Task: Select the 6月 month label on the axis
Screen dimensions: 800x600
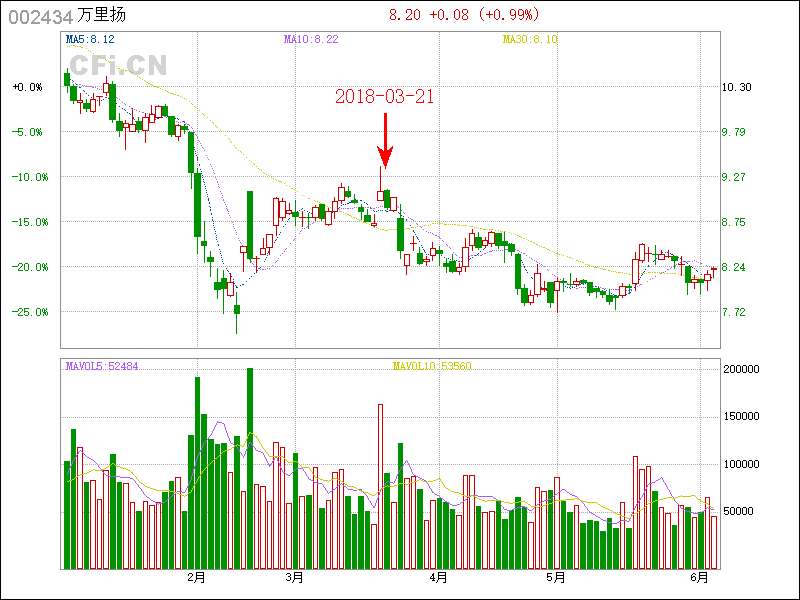Action: [700, 578]
